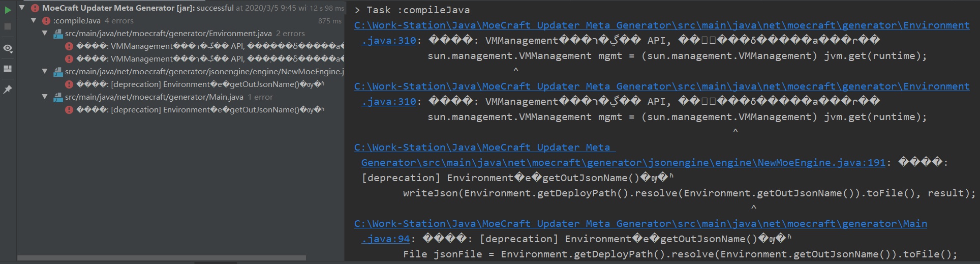Collapse the Environment.java errors node
This screenshot has width=980, height=264.
45,34
